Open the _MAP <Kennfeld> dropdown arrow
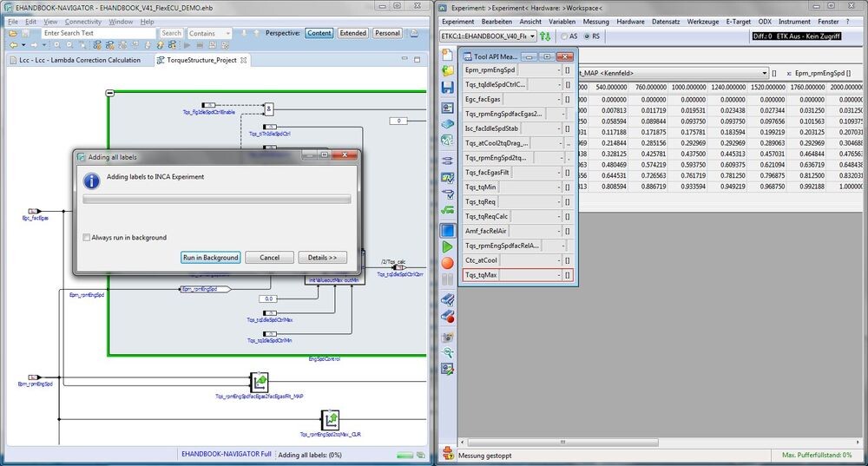 click(x=765, y=73)
